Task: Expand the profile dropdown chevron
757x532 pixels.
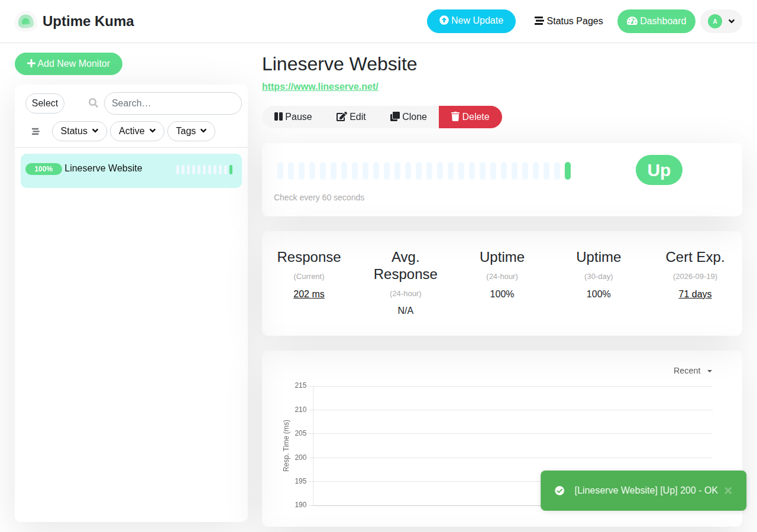Action: coord(732,21)
